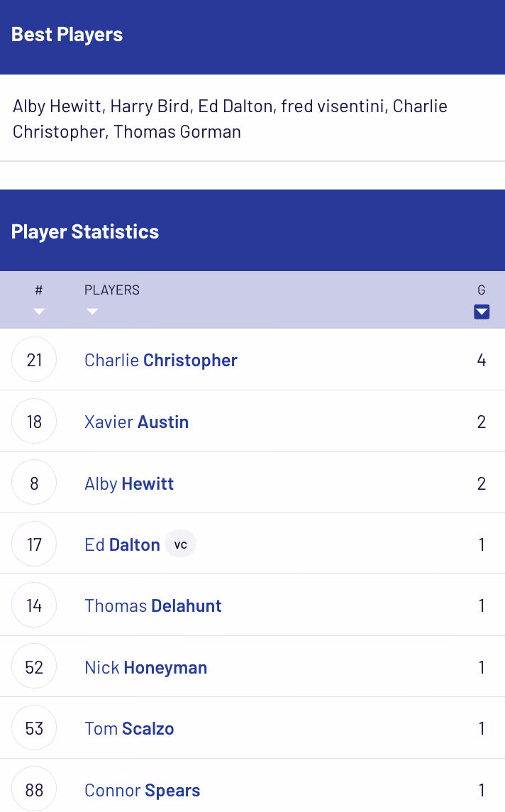This screenshot has width=505, height=812.
Task: Open Ed Dalton's player profile
Action: [x=123, y=545]
